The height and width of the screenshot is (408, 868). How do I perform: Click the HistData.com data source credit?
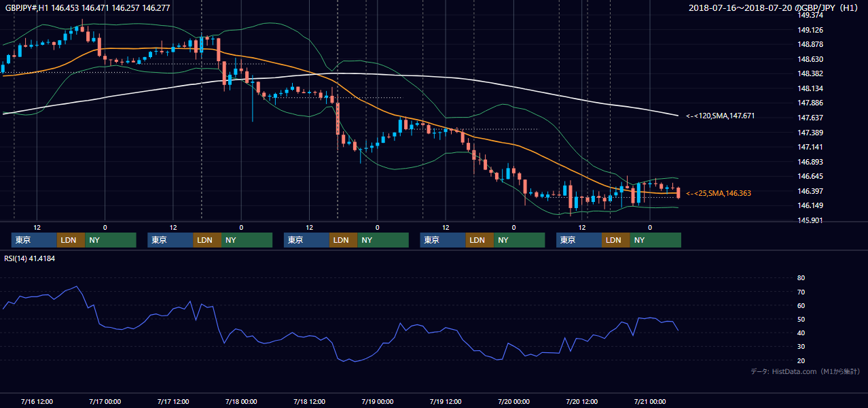806,371
